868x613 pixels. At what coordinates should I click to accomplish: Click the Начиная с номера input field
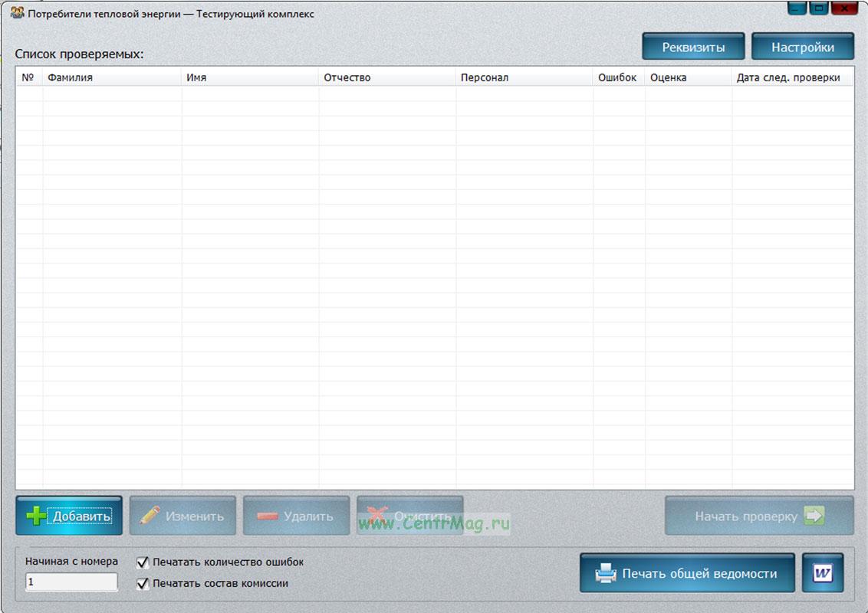[71, 582]
